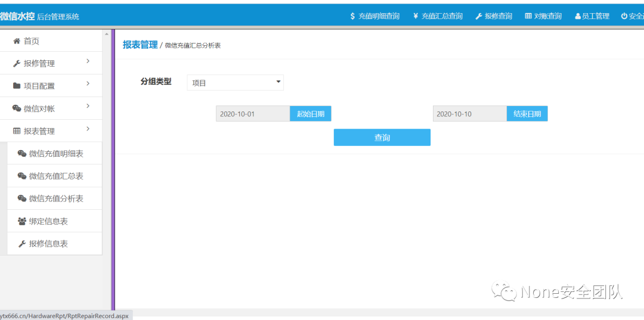Click the WeChat icon beside 微信对帐
Viewport: 644px width, 320px height.
point(17,108)
